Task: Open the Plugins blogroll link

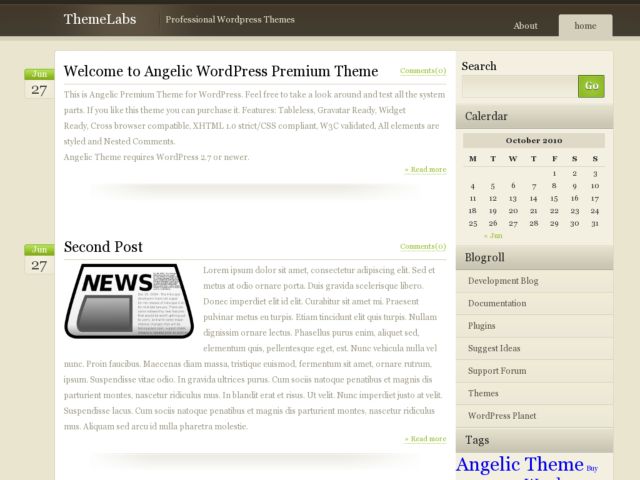Action: (x=481, y=326)
